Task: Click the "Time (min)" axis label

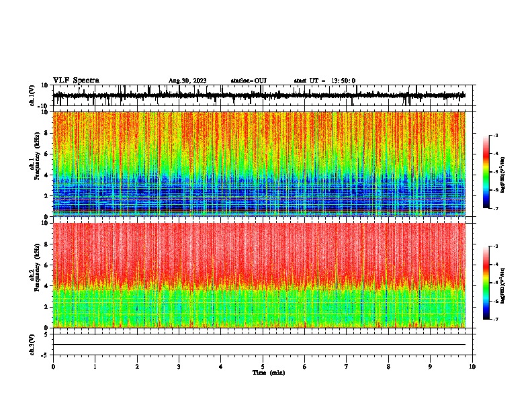Action: pos(269,373)
